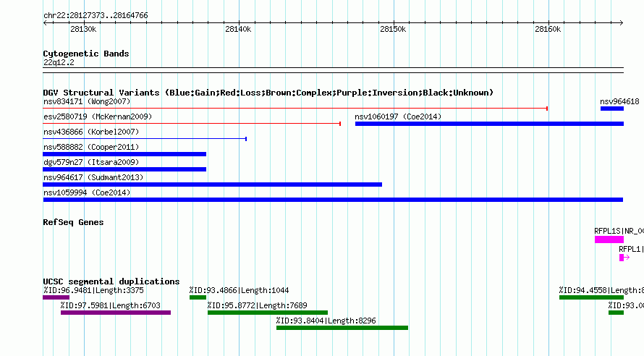This screenshot has height=356, width=644.
Task: Select label %ID:96.9481|Length:3375
Action: [x=93, y=290]
